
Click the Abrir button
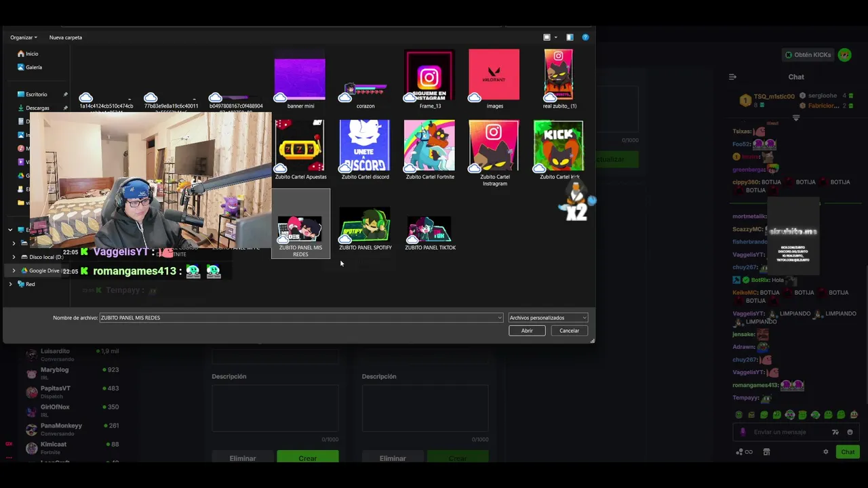pyautogui.click(x=527, y=331)
